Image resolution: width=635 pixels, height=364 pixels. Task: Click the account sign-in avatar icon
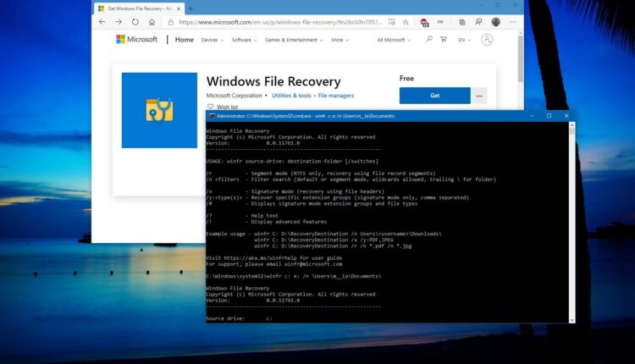pyautogui.click(x=487, y=40)
